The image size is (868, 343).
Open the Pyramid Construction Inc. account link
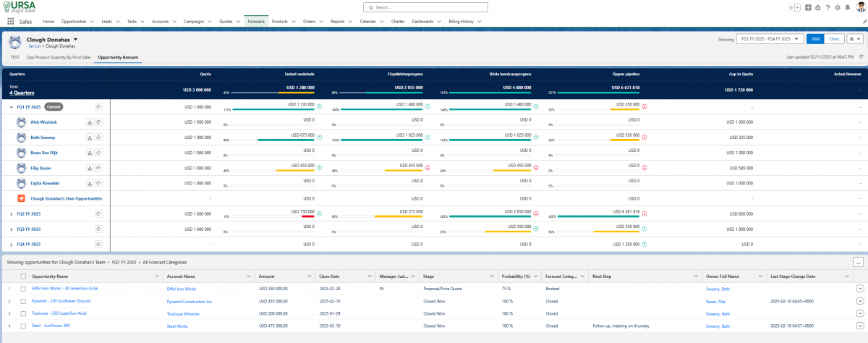(x=190, y=301)
